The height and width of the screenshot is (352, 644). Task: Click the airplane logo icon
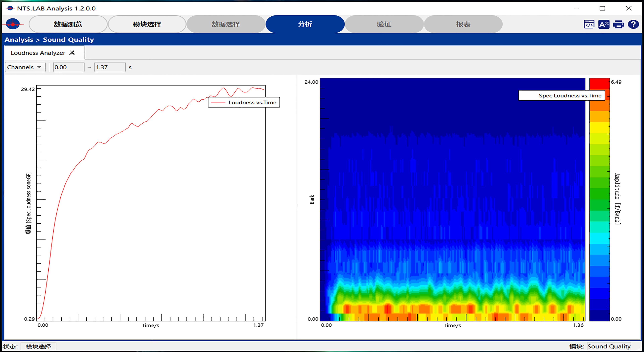(13, 24)
